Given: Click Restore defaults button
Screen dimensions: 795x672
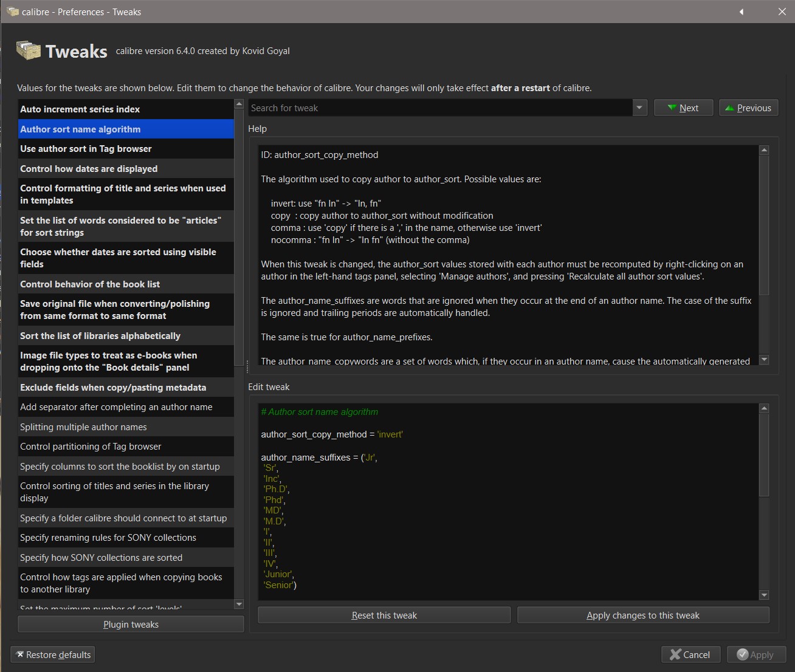Looking at the screenshot, I should 53,654.
